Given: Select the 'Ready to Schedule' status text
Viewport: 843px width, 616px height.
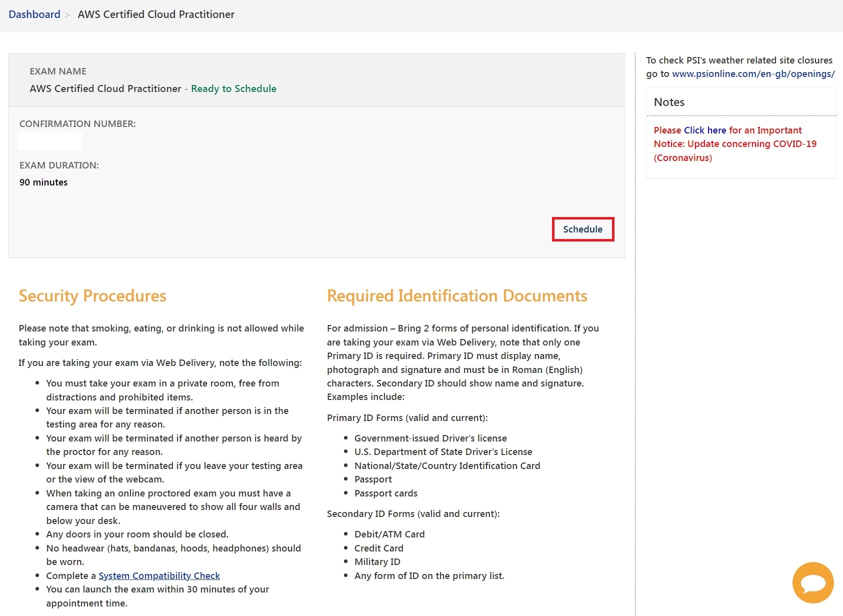Looking at the screenshot, I should tap(233, 88).
